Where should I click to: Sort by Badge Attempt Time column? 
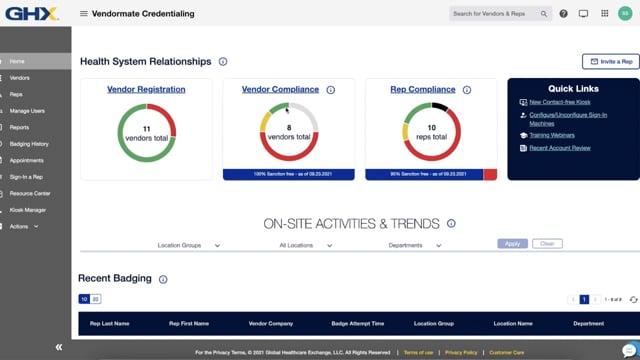(358, 324)
